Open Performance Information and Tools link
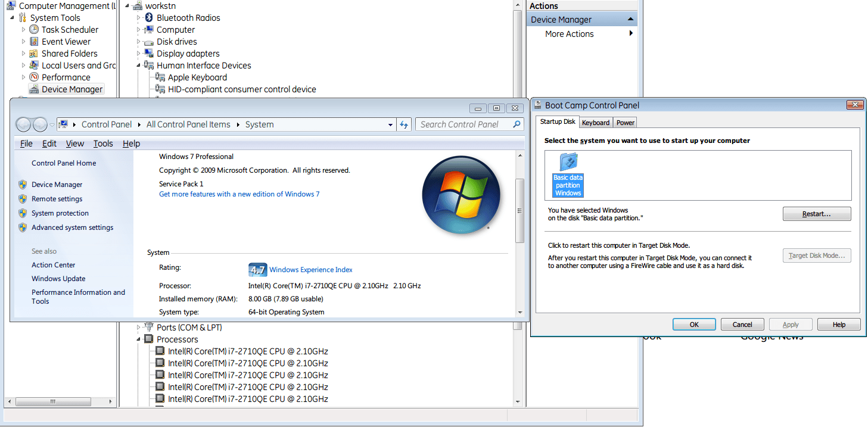 [78, 297]
